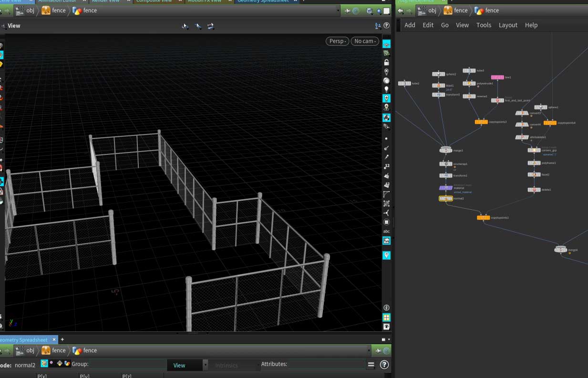Open the Persp viewport dropdown
This screenshot has height=378, width=588.
[338, 41]
